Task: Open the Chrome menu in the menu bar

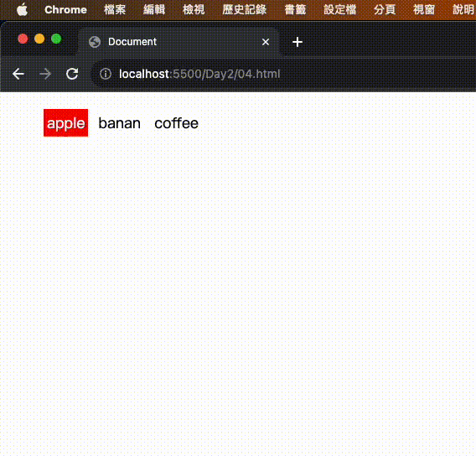Action: (x=65, y=10)
